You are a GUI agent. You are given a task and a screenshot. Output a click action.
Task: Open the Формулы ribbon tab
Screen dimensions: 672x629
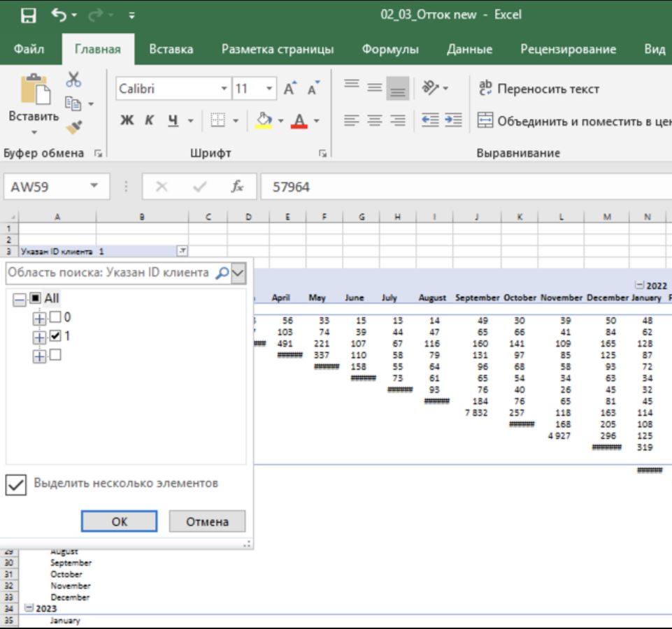(x=390, y=50)
